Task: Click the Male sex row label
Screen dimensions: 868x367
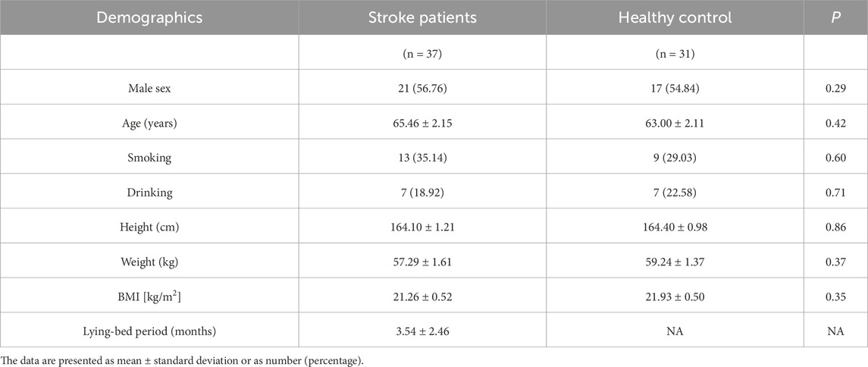Action: (149, 89)
